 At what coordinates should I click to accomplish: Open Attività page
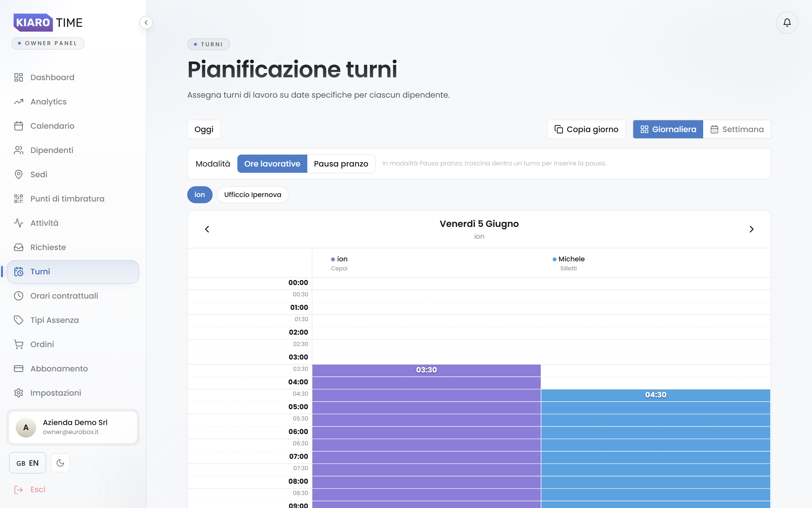click(73, 223)
